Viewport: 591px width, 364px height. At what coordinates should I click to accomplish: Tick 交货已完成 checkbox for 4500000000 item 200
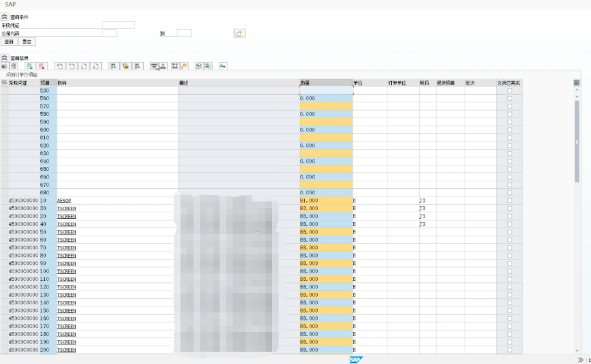click(509, 350)
